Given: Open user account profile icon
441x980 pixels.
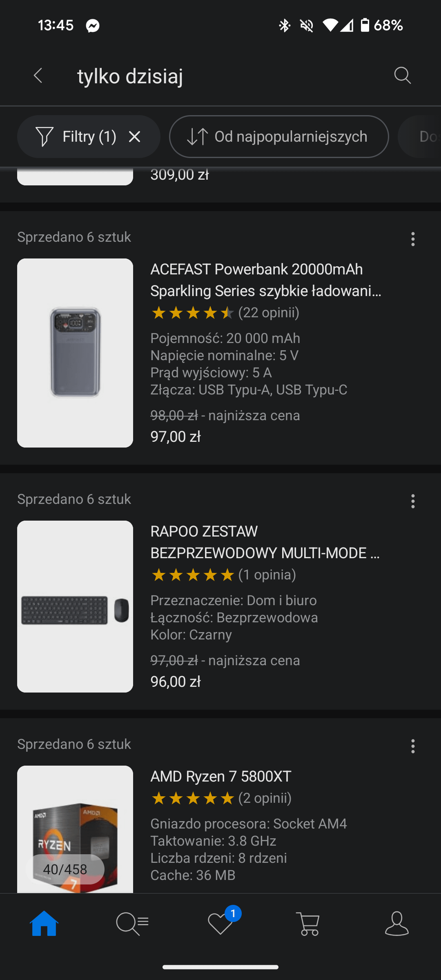Looking at the screenshot, I should click(x=397, y=923).
